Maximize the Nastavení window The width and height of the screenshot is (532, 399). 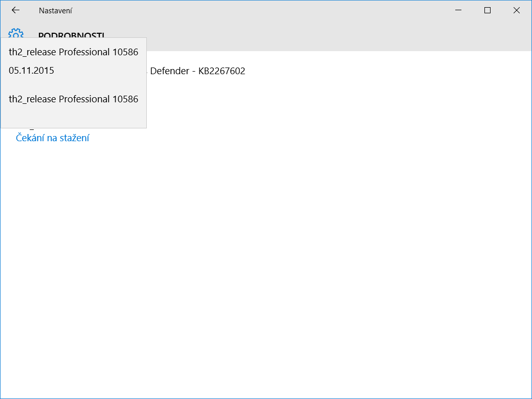pos(487,11)
